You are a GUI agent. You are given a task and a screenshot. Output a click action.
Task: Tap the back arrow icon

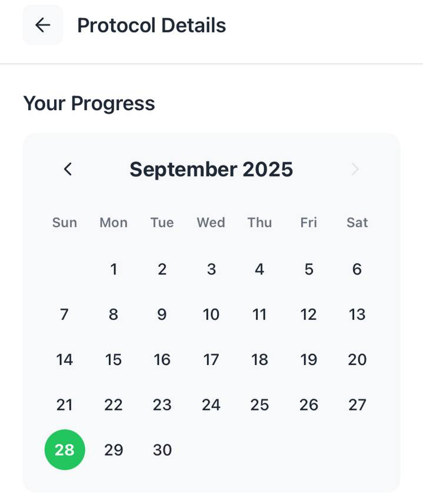42,25
